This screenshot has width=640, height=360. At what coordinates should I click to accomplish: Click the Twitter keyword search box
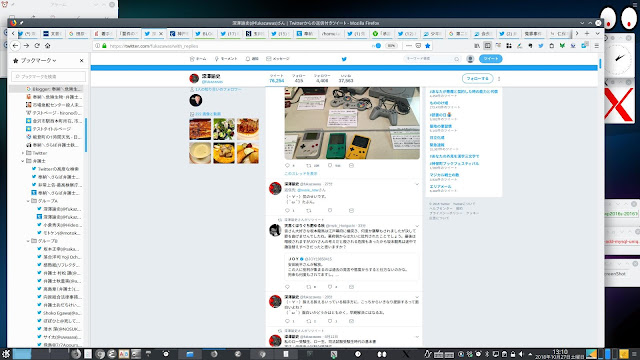pyautogui.click(x=432, y=59)
